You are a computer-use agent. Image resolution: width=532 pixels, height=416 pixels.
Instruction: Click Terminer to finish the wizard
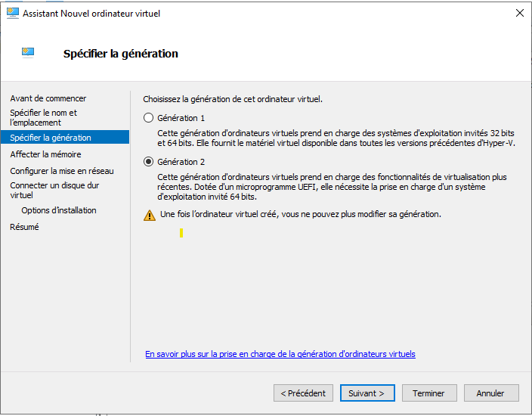[428, 393]
